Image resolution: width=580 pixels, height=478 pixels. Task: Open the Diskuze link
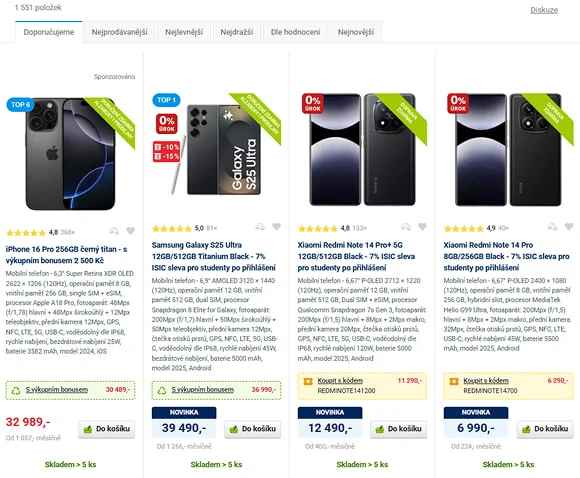coord(544,10)
